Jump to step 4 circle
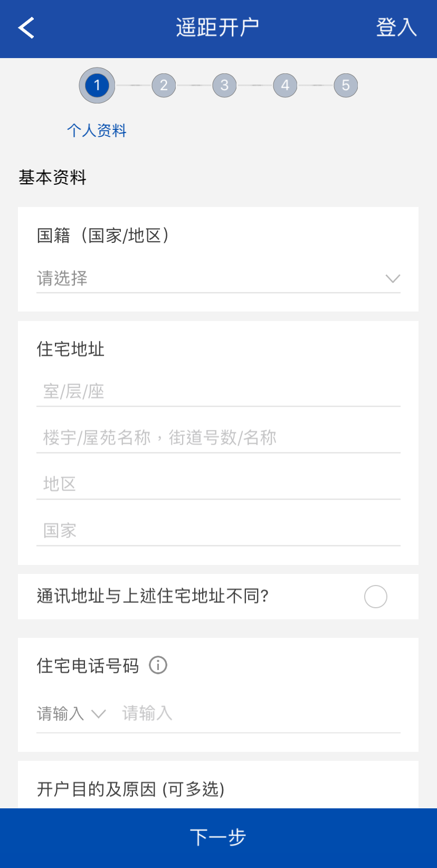This screenshot has width=437, height=868. (285, 86)
